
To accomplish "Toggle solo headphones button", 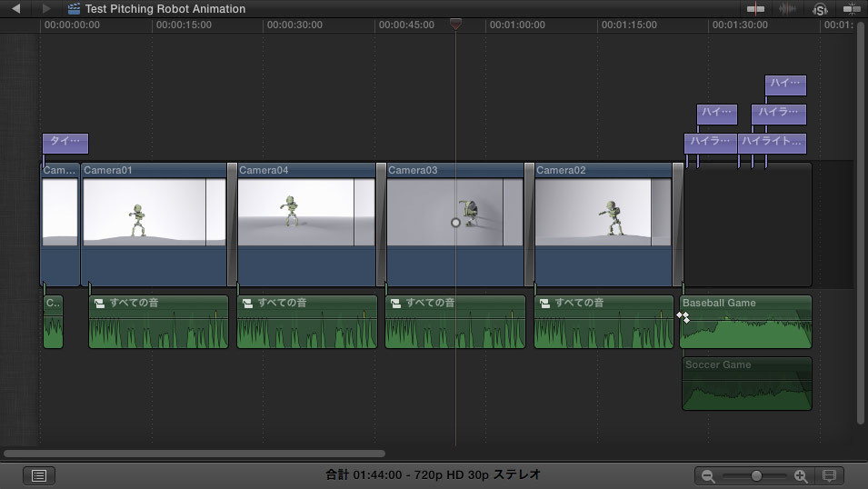I will (x=820, y=8).
